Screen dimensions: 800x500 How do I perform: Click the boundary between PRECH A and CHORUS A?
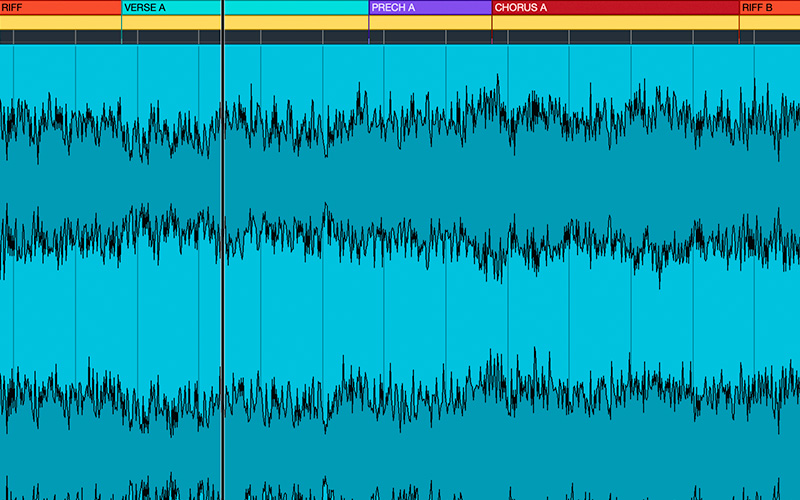(x=492, y=7)
